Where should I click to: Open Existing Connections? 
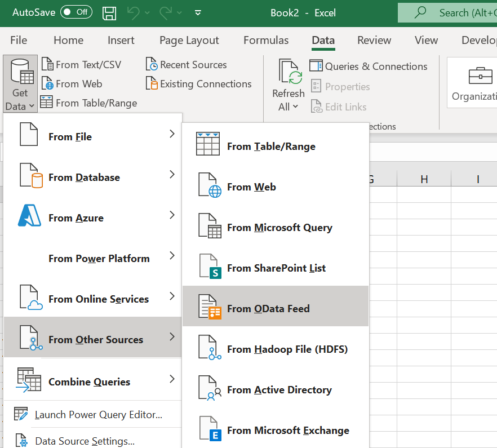click(199, 84)
